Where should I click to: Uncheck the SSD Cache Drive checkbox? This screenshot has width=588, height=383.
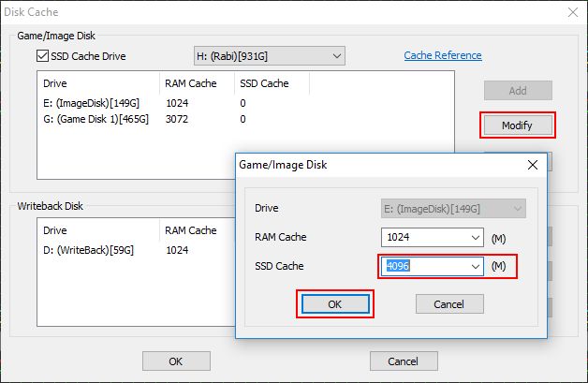coord(42,56)
